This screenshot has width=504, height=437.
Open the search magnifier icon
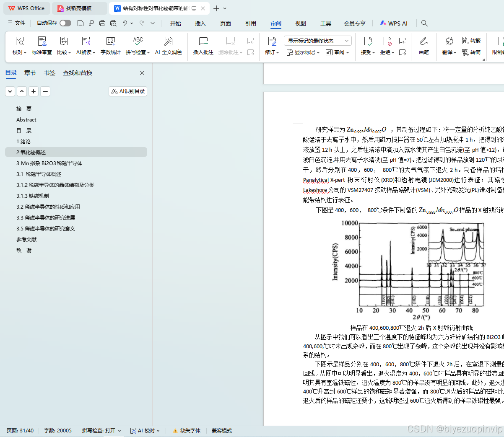point(424,23)
